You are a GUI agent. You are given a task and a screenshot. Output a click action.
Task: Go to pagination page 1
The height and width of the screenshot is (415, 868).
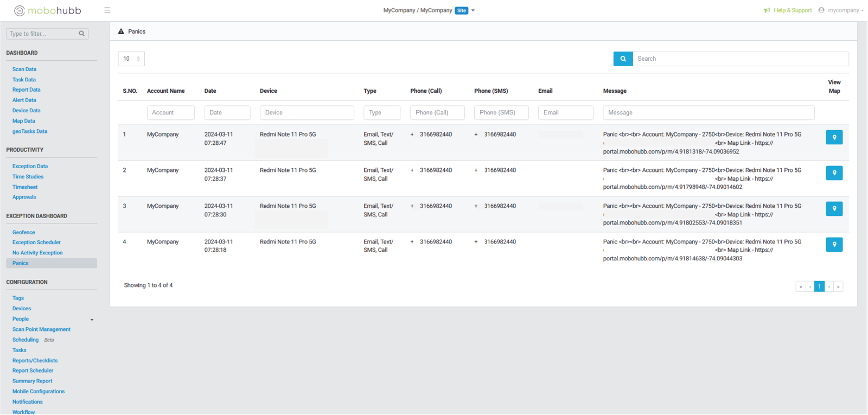pos(819,286)
